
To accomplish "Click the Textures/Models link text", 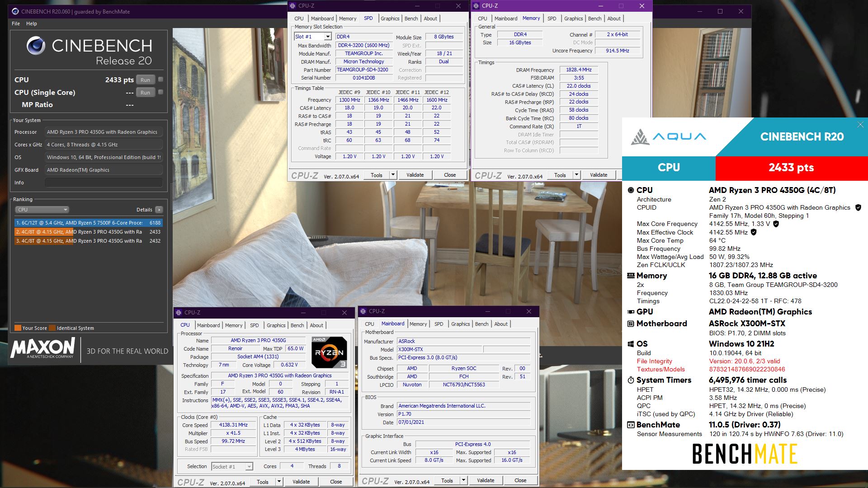I will [x=660, y=369].
